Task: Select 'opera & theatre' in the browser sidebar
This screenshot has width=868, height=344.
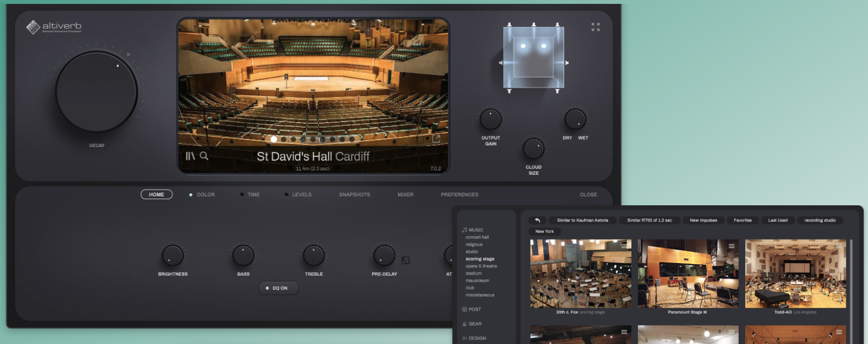Action: [481, 266]
